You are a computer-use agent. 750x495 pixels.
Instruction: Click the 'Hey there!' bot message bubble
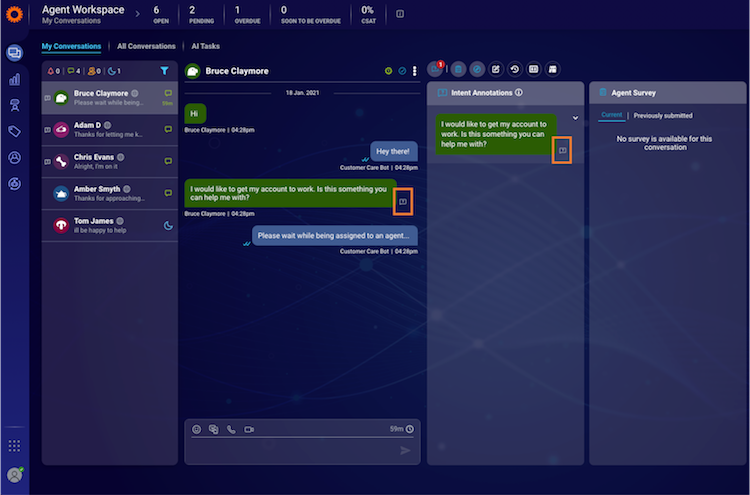tap(393, 151)
